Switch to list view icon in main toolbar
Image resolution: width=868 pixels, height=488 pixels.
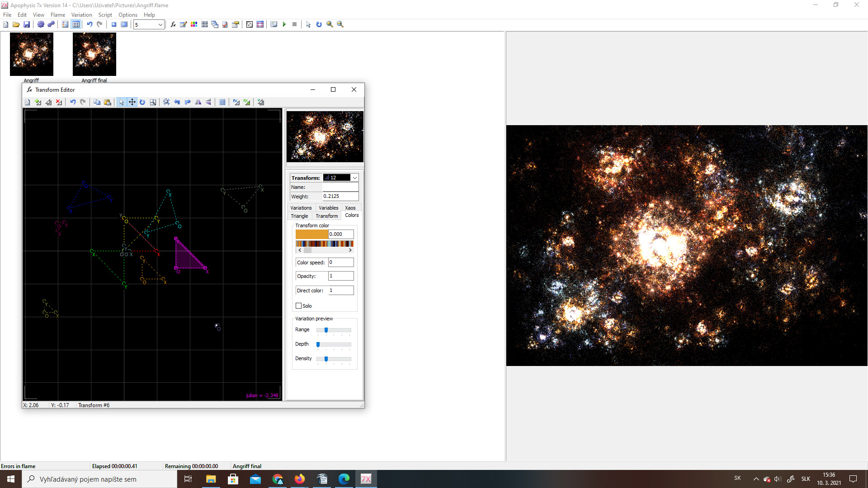click(x=65, y=24)
